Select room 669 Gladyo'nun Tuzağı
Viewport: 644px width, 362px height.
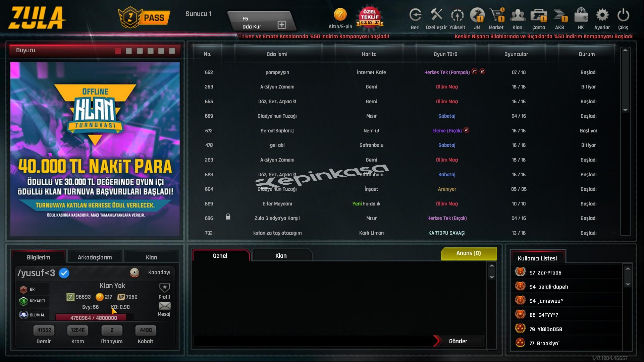click(404, 116)
